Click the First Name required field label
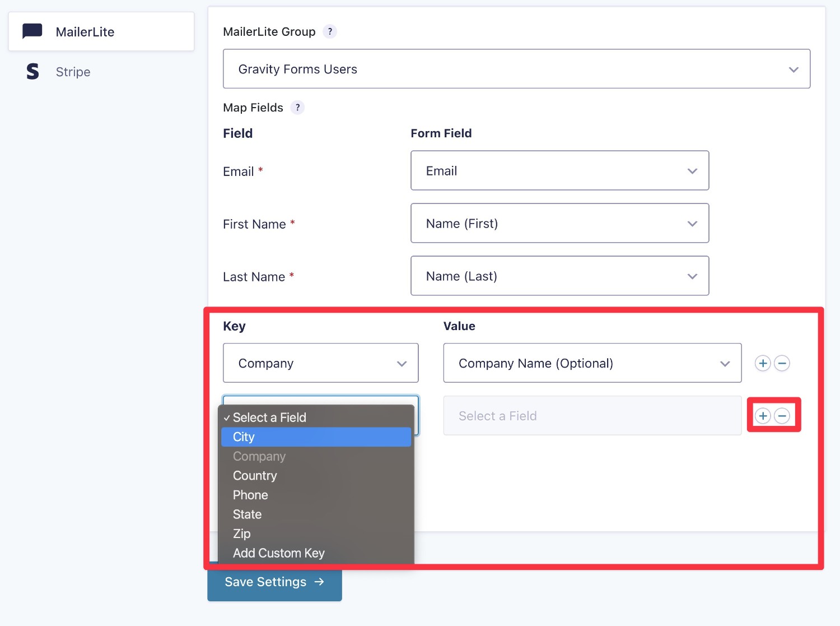This screenshot has height=626, width=840. [259, 224]
